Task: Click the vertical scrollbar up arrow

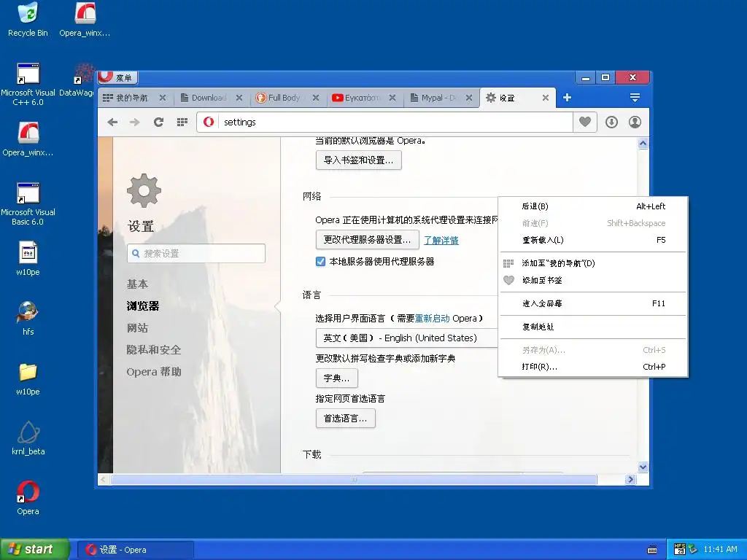Action: [x=643, y=144]
